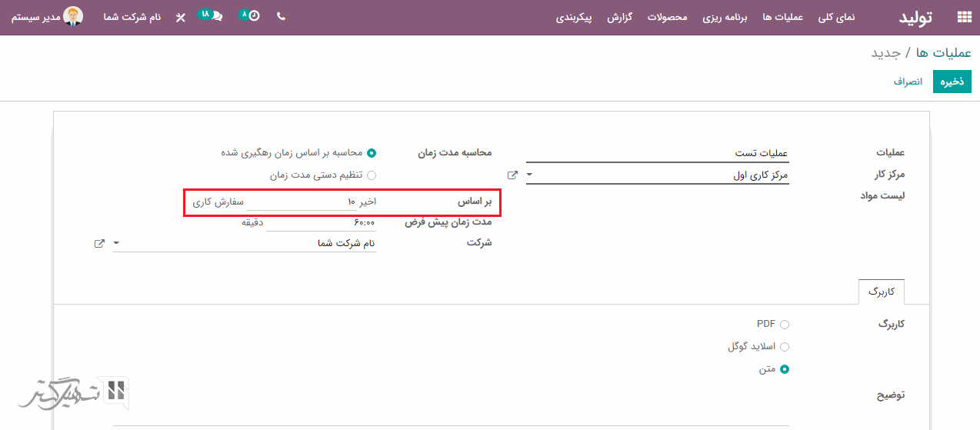Select the PDF worksheet radio option
This screenshot has width=980, height=430.
pos(785,325)
